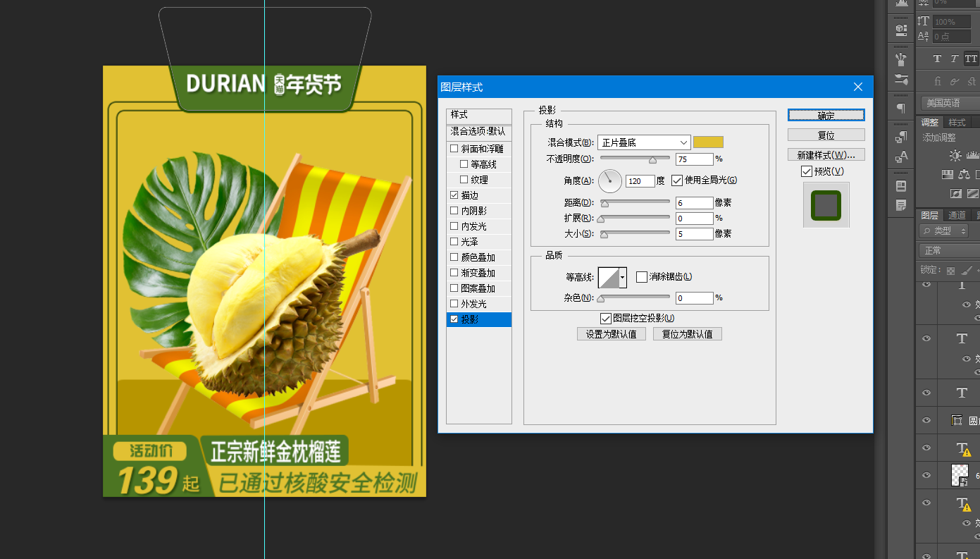Viewport: 980px width, 559px height.
Task: Add a Posterize adjustment icon
Action: (x=973, y=193)
